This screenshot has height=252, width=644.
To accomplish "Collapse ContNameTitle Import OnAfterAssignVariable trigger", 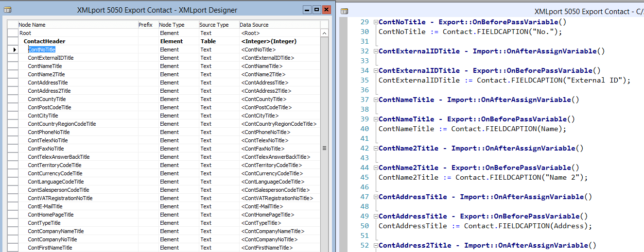I will tap(375, 100).
